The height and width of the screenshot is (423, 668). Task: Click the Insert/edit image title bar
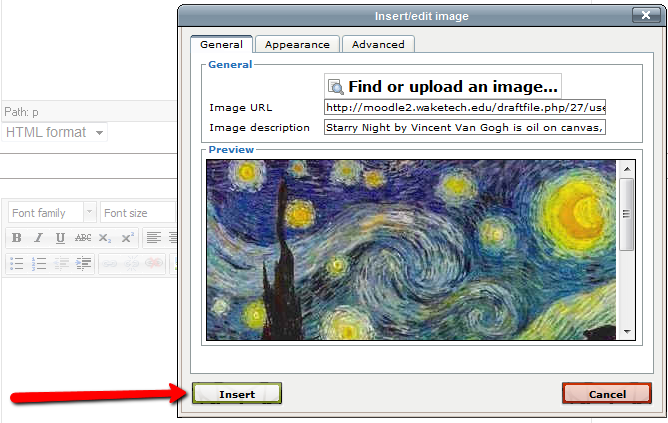pos(421,16)
